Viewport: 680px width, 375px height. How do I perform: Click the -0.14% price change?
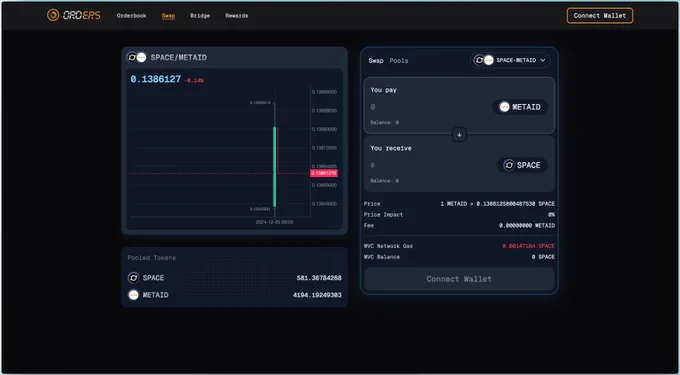tap(194, 81)
